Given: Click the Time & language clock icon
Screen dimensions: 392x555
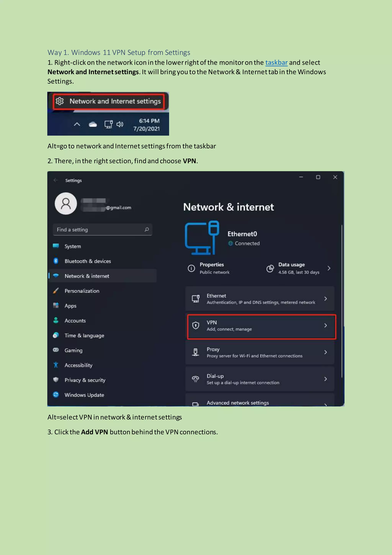Looking at the screenshot, I should point(56,335).
